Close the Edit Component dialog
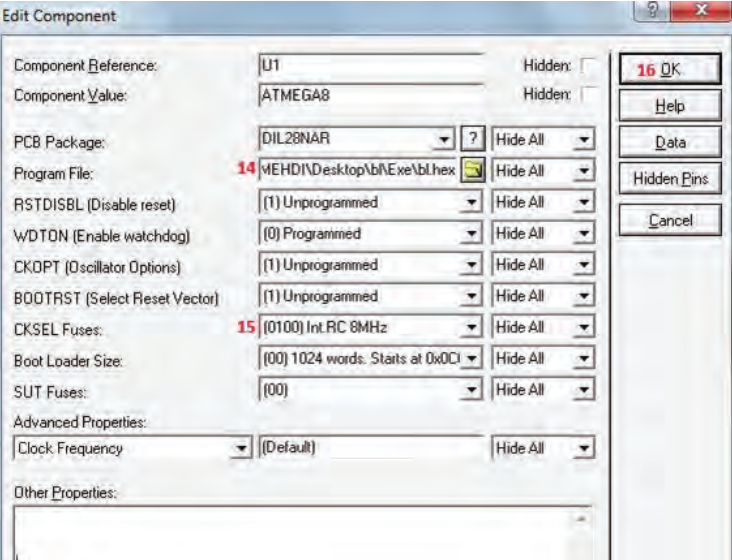 [700, 10]
